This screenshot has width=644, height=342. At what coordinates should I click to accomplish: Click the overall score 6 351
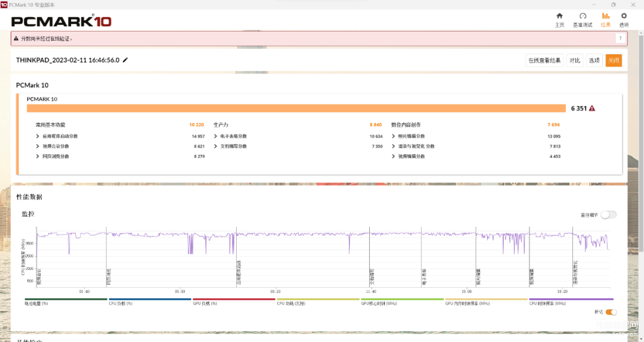point(578,108)
